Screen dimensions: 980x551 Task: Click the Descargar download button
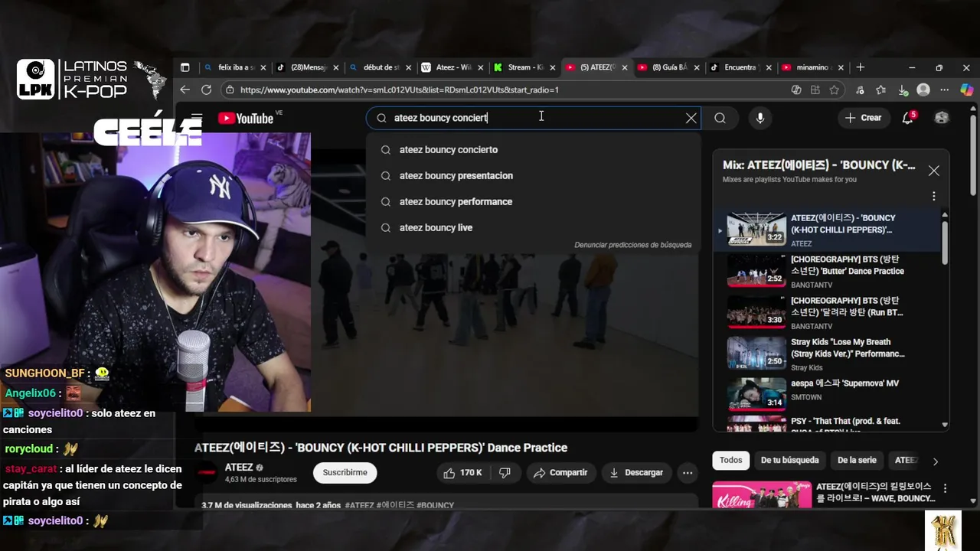coord(636,473)
